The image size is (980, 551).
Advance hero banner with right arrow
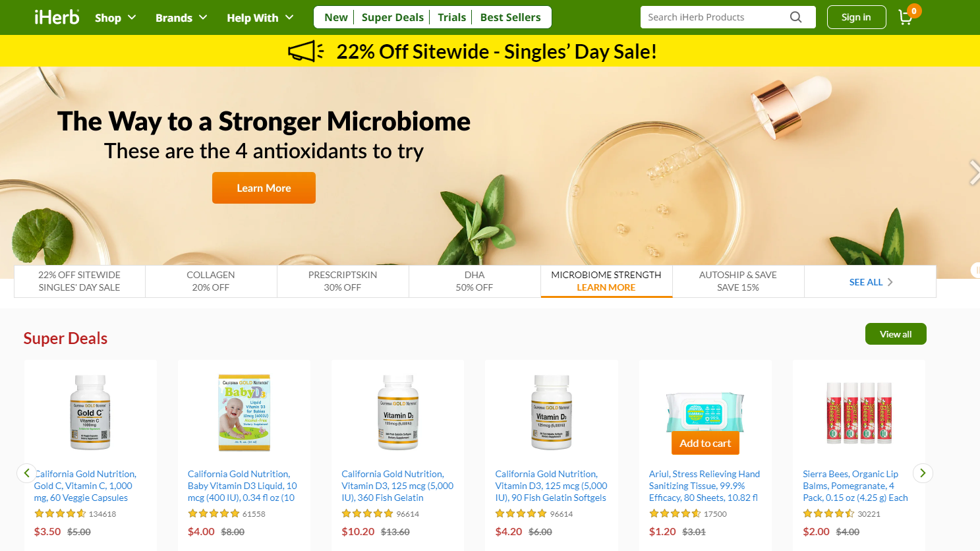(x=974, y=173)
